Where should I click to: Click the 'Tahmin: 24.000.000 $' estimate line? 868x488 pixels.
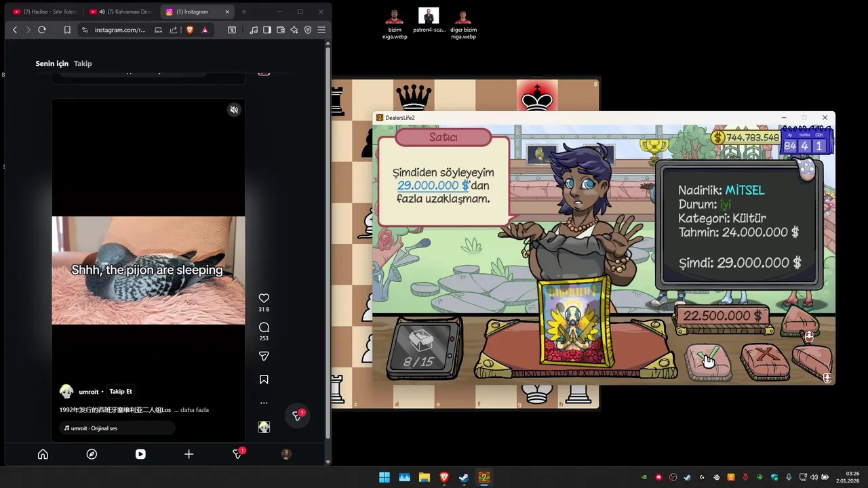738,232
